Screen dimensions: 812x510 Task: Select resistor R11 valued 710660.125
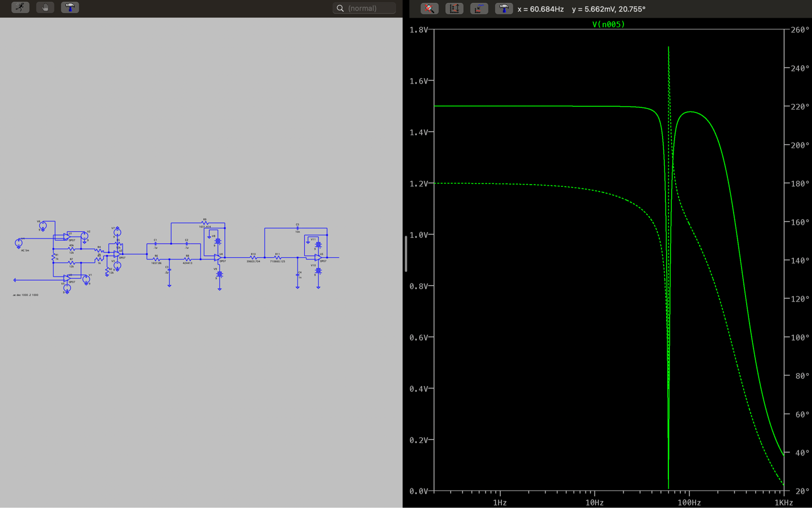pyautogui.click(x=278, y=257)
